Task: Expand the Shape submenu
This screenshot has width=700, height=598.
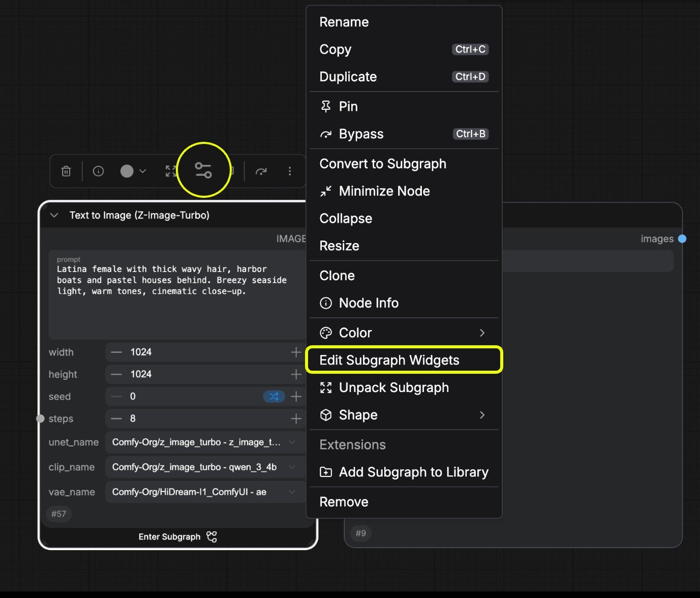Action: click(x=404, y=415)
